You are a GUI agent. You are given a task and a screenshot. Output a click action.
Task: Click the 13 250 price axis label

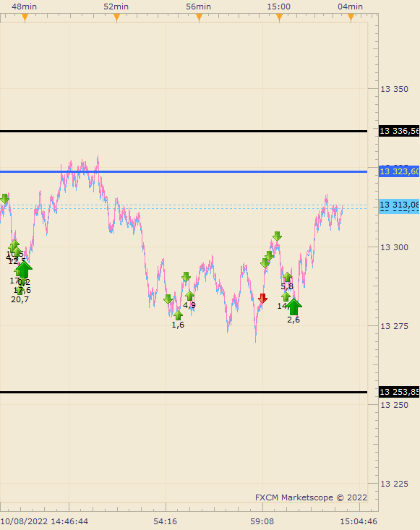394,405
